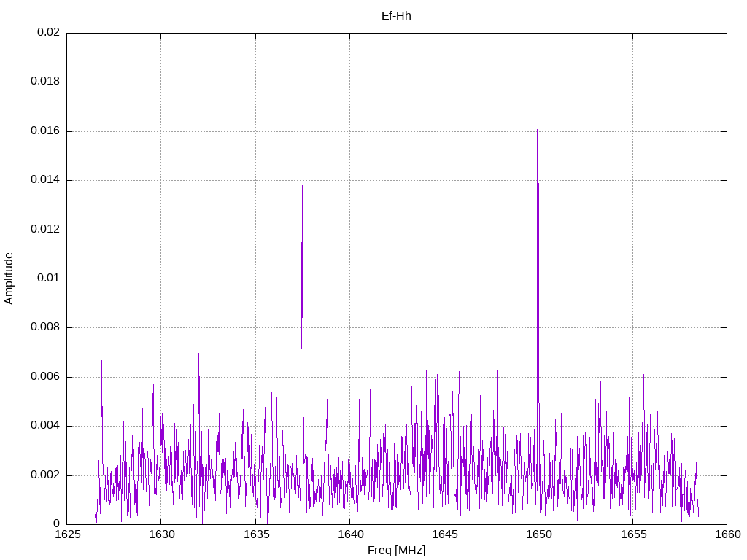Pick the small peak tip near 1632 MHz
This screenshot has height=560, width=747.
click(198, 354)
